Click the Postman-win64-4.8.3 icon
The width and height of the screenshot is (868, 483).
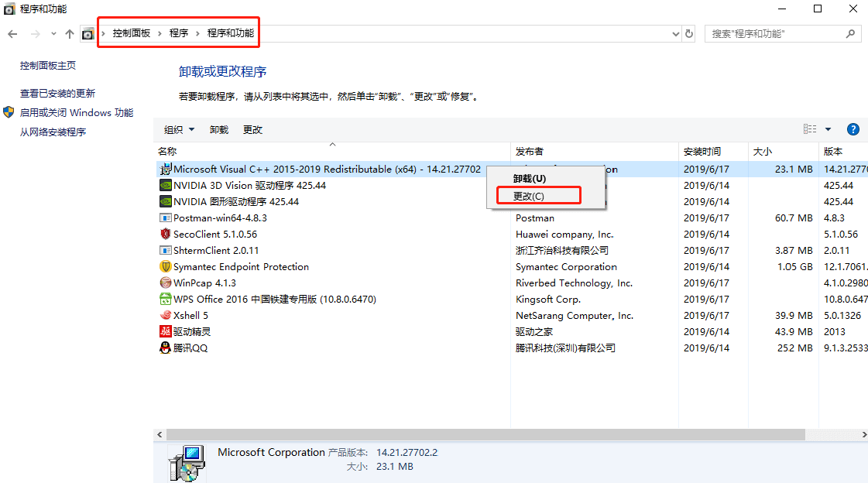[x=165, y=218]
